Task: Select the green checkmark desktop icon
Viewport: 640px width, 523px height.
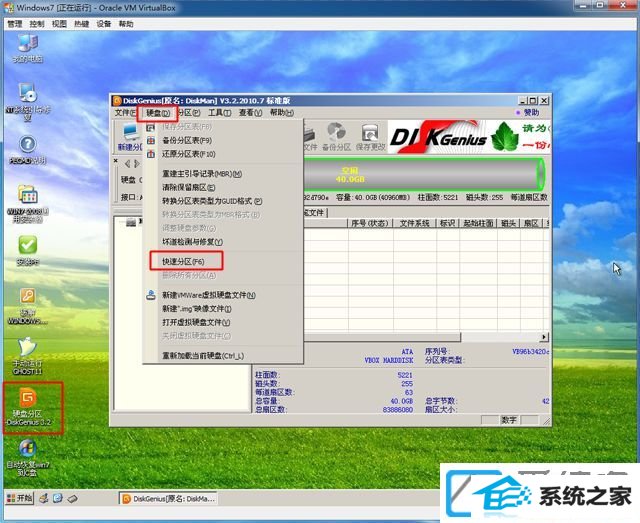Action: [x=28, y=251]
